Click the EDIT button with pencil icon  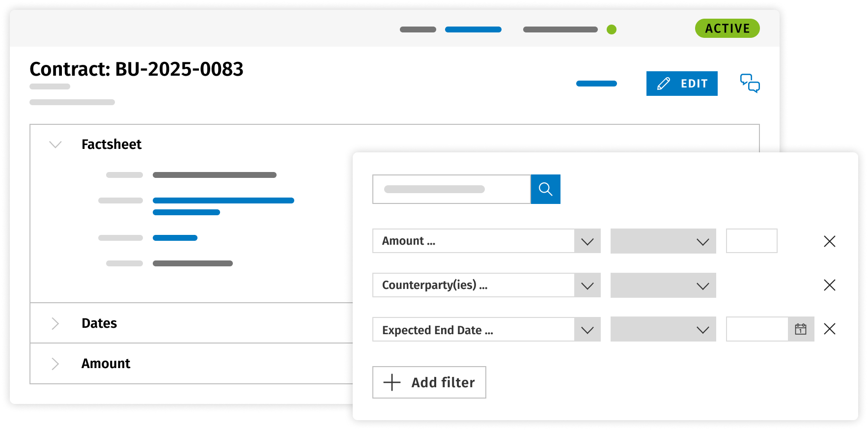[681, 84]
